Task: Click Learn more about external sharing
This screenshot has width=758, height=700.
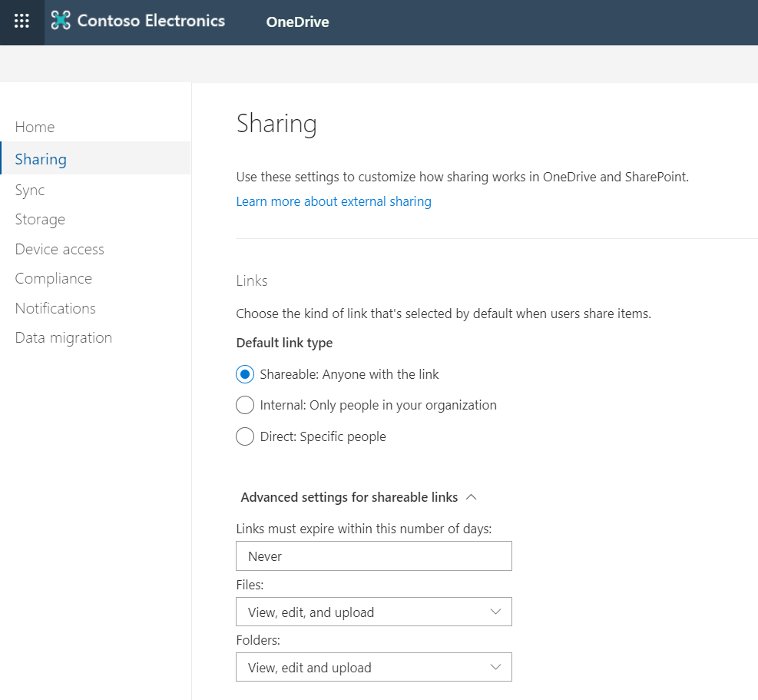Action: click(333, 201)
